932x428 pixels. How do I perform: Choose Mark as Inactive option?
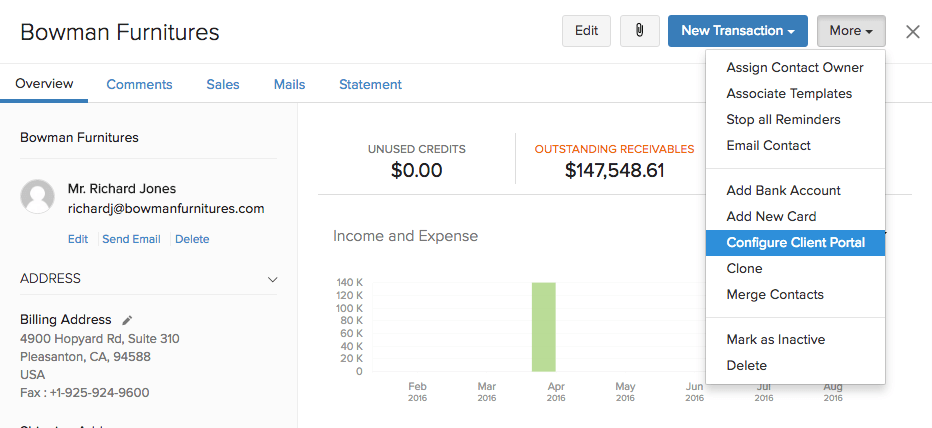click(775, 340)
